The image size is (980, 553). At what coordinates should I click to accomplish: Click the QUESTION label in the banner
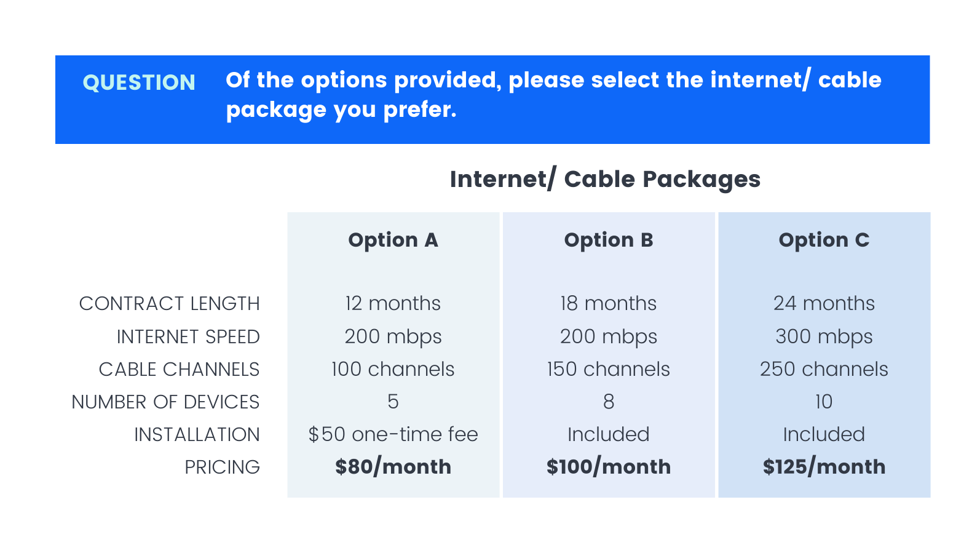[139, 82]
